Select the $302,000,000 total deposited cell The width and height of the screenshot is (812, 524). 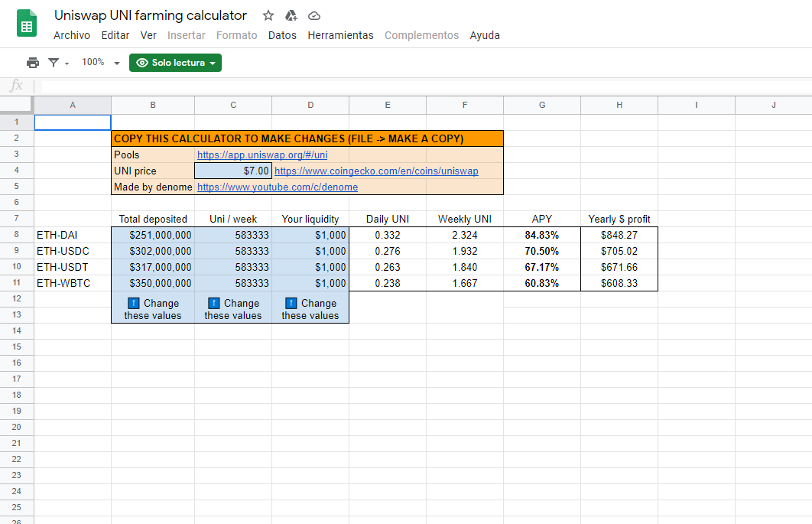tap(153, 251)
